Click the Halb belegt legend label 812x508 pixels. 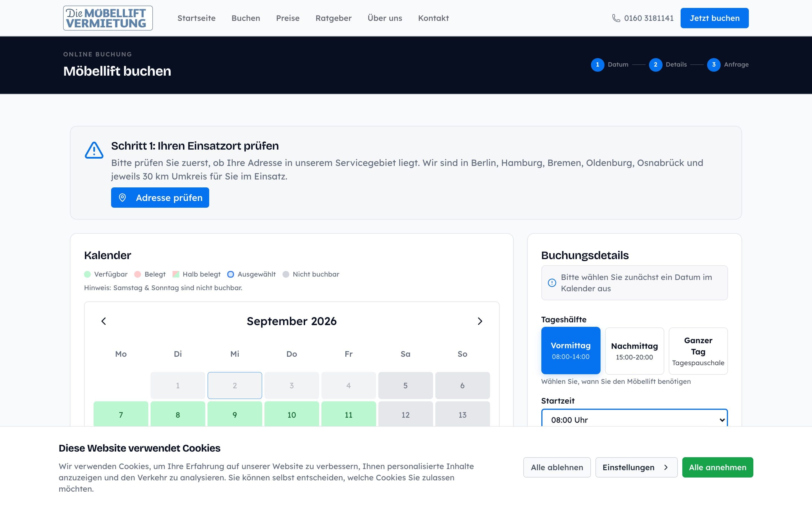[x=201, y=274]
